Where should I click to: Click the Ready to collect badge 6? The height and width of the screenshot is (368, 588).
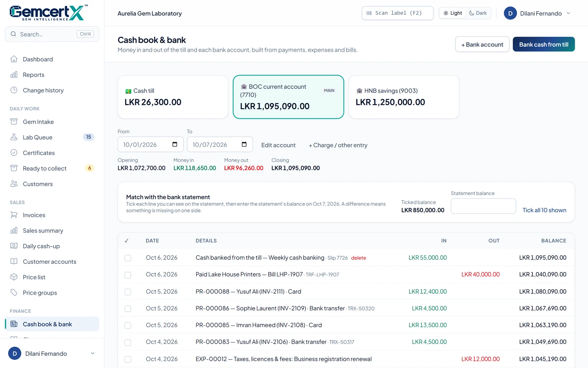(90, 168)
